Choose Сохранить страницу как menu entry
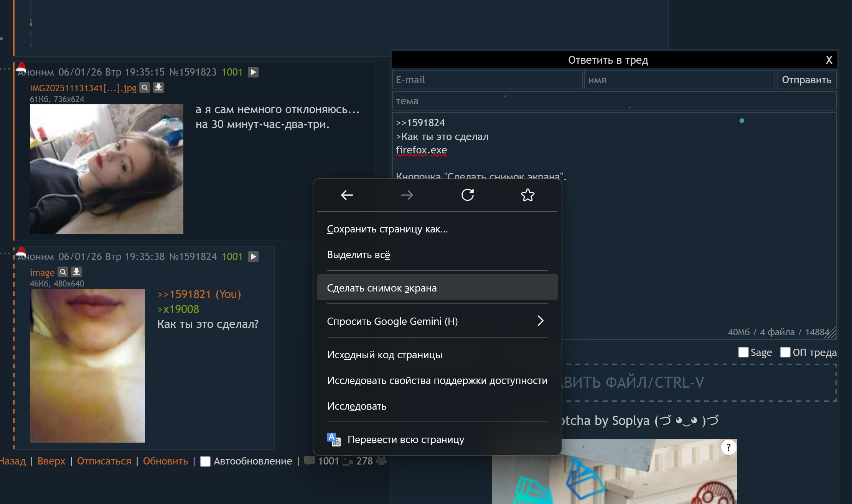The image size is (852, 504). (x=387, y=229)
